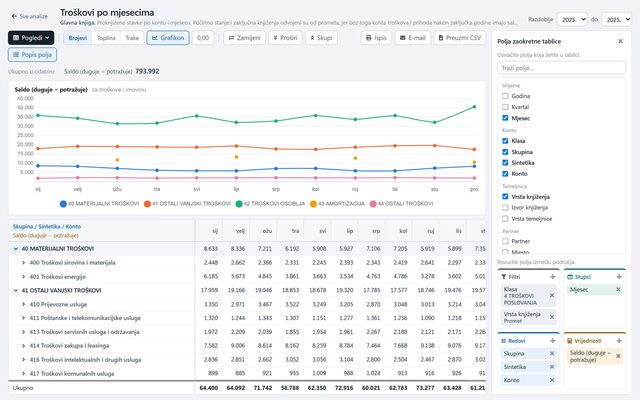Send report via E-mail button
Screen dimensions: 640x400
click(x=413, y=38)
